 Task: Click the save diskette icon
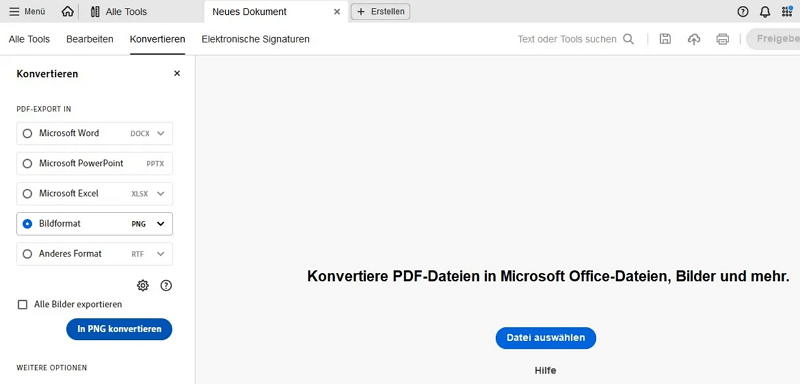point(665,39)
